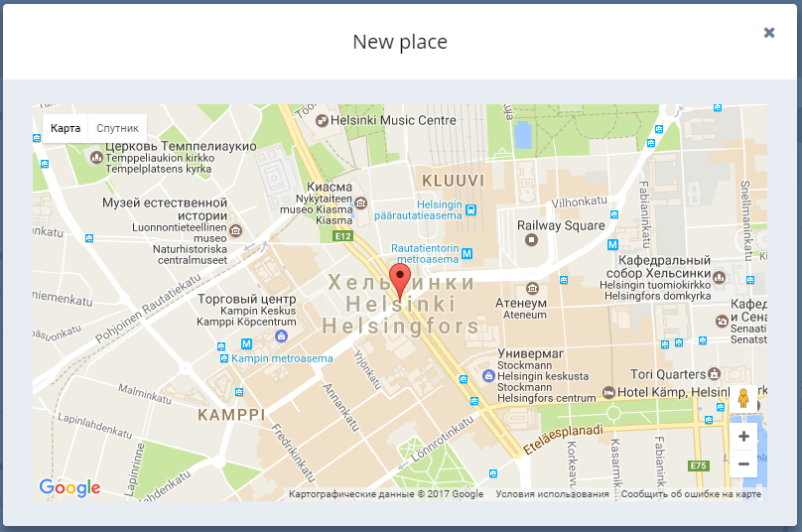Click the Картографические данные © 2017 Google text
The width and height of the screenshot is (802, 532).
386,494
